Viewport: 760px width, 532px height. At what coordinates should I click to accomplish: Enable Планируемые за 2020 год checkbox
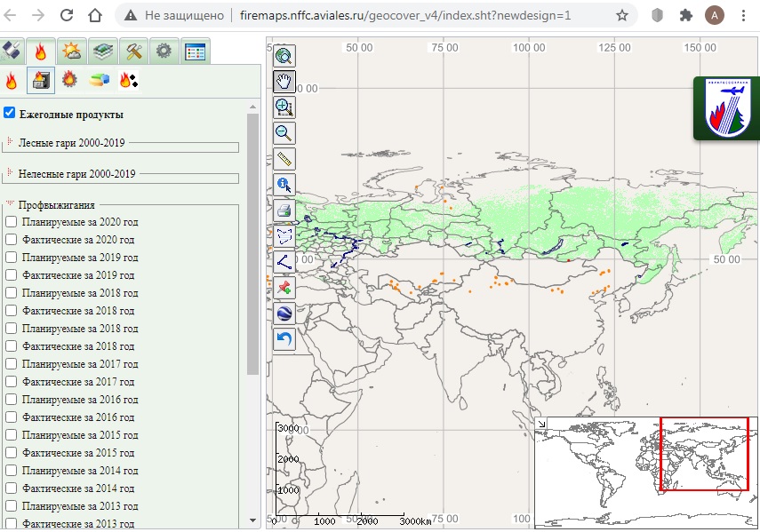point(11,221)
